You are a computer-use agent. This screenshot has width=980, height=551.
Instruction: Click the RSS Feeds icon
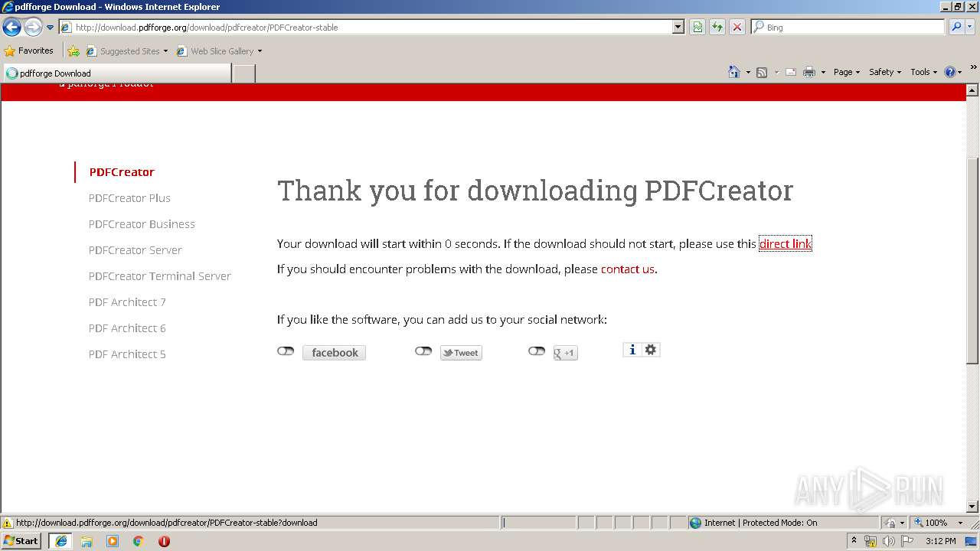coord(762,72)
